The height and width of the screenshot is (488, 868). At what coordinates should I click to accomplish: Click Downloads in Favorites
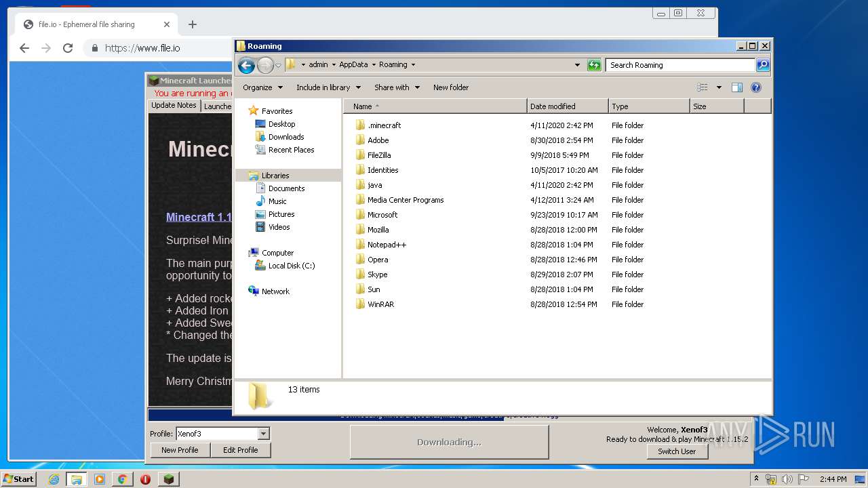(286, 137)
